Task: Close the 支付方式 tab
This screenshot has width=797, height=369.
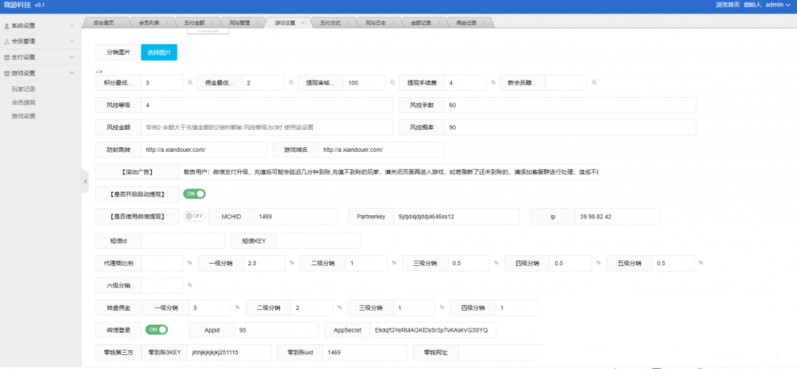Action: 348,23
